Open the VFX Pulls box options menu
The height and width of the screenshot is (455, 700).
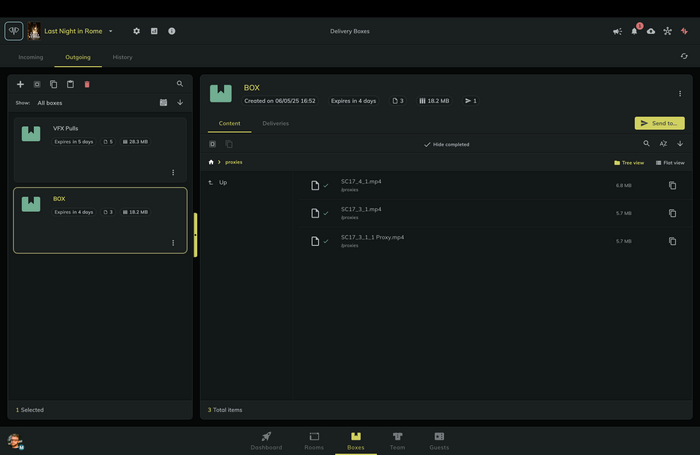click(x=173, y=172)
